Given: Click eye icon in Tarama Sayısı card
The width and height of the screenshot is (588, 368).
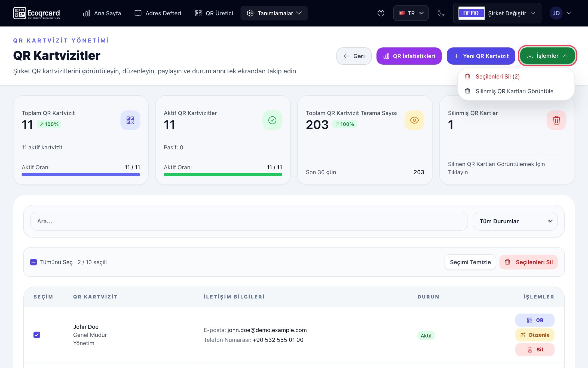Looking at the screenshot, I should (414, 120).
